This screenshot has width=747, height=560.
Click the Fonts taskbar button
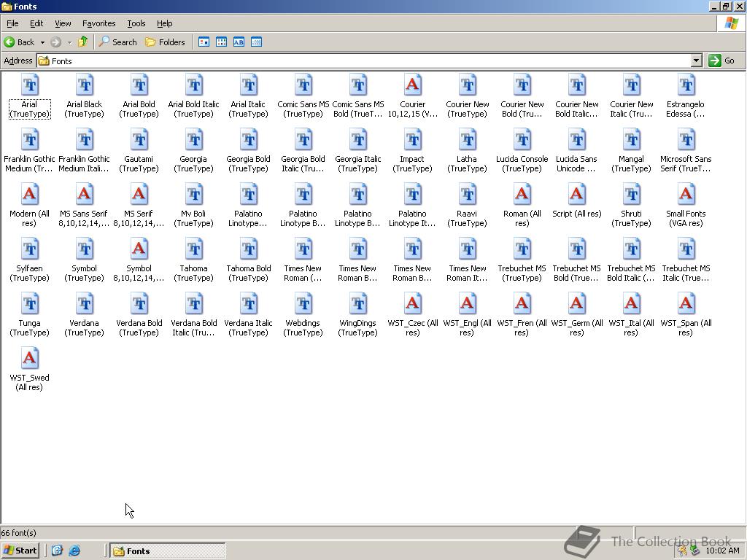pyautogui.click(x=168, y=551)
